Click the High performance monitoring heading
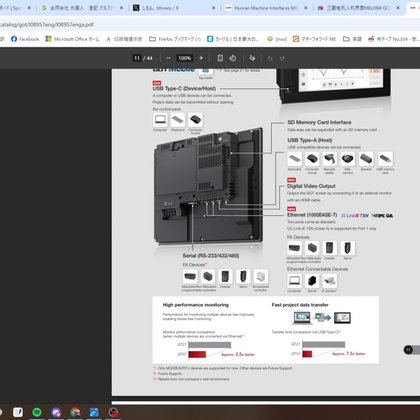420x420 pixels. tap(196, 305)
